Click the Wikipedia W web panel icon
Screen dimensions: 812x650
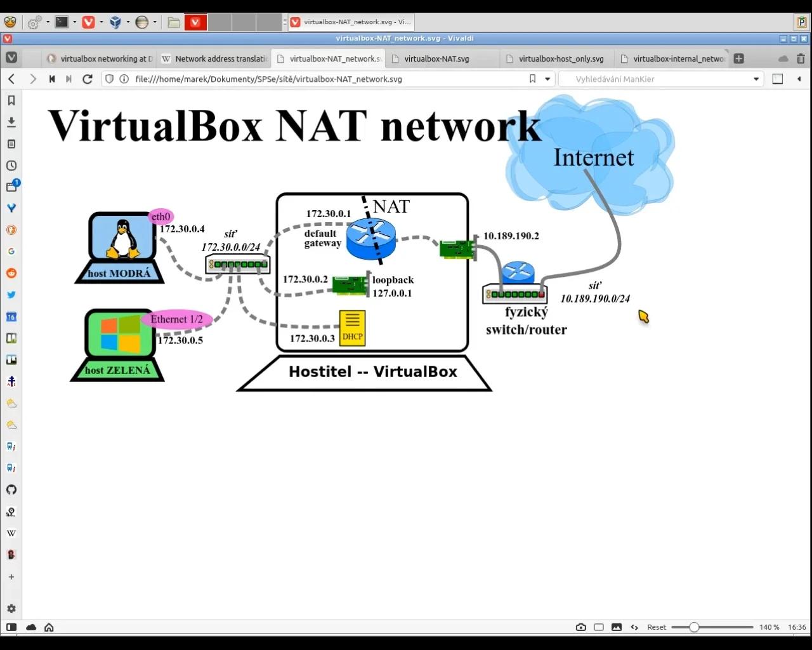[x=11, y=533]
